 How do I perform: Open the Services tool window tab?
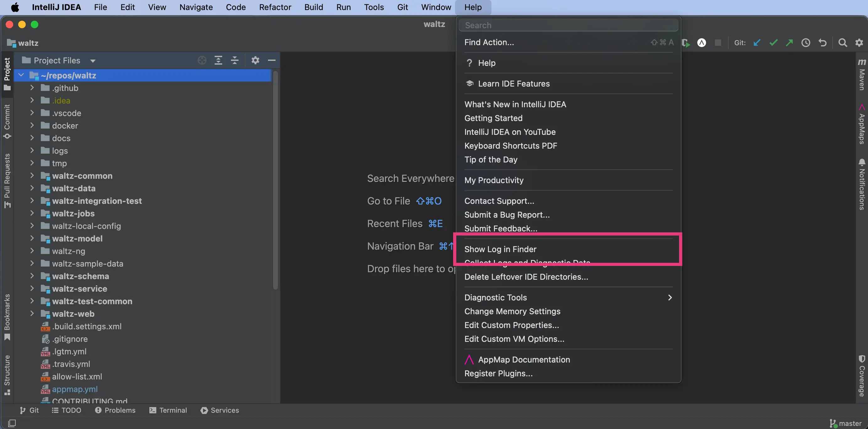[220, 410]
